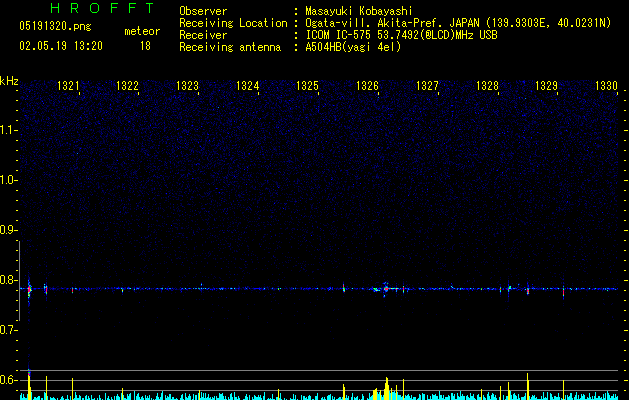Click the 0.6 frequency axis label

click(x=8, y=380)
